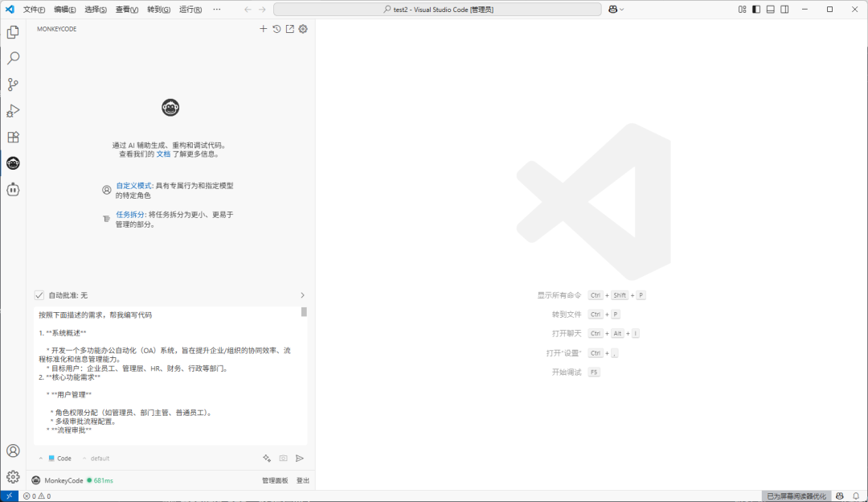The height and width of the screenshot is (502, 868).
Task: Click the enhance prompt sparkle icon
Action: click(x=267, y=459)
